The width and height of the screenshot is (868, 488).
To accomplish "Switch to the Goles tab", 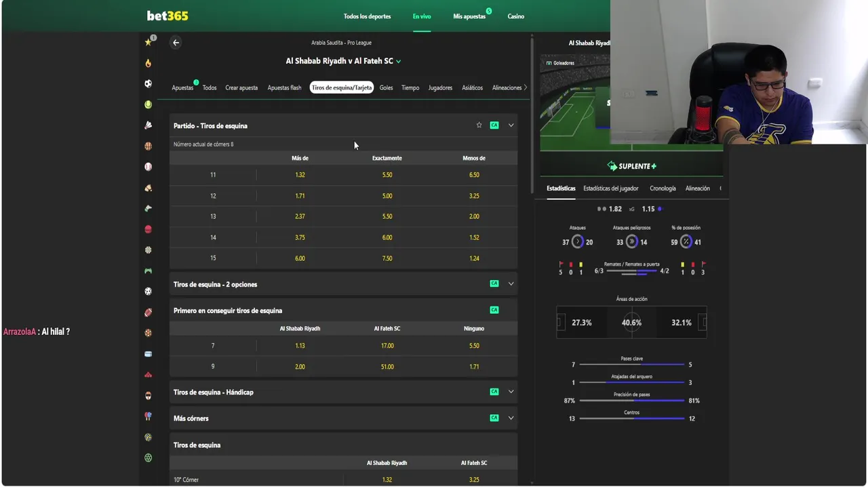I will point(386,87).
